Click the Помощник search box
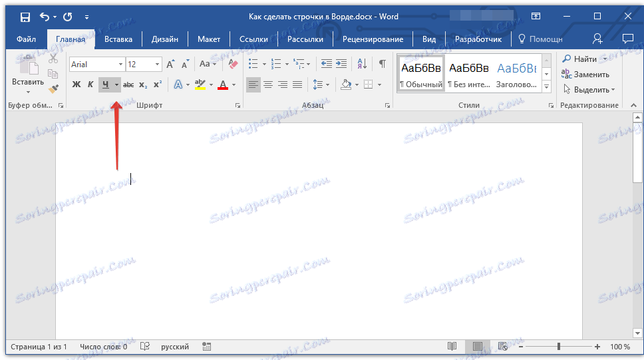The image size is (644, 360). click(x=540, y=39)
